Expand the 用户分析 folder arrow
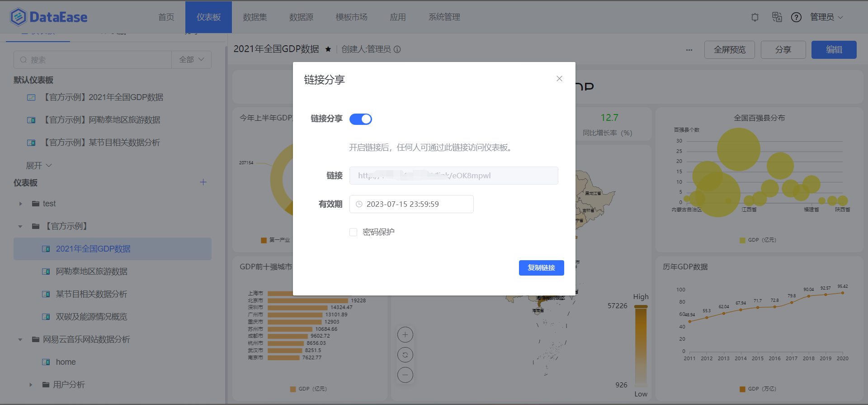Image resolution: width=868 pixels, height=405 pixels. pos(30,385)
